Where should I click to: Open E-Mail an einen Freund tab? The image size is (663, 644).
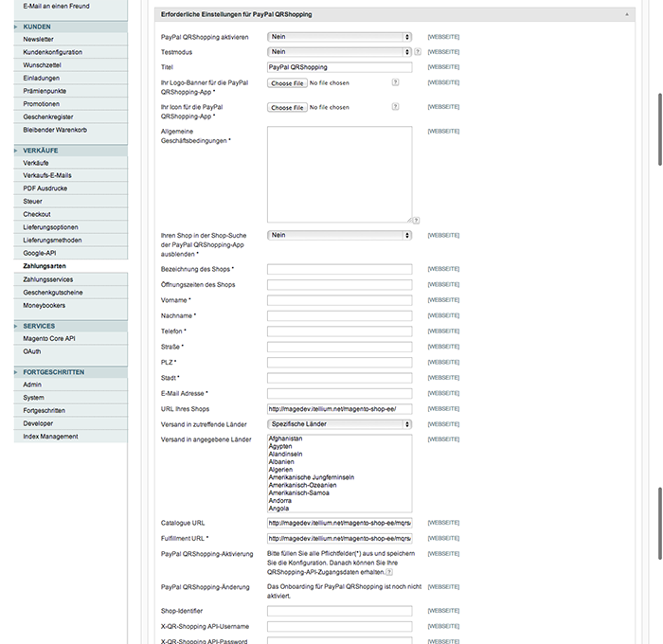71,7
